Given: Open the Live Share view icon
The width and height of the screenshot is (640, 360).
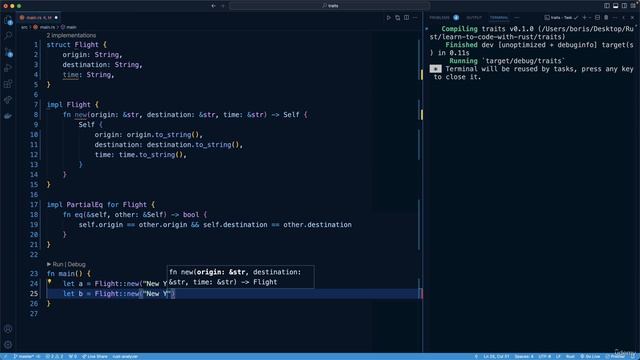Looking at the screenshot, I should (8, 100).
